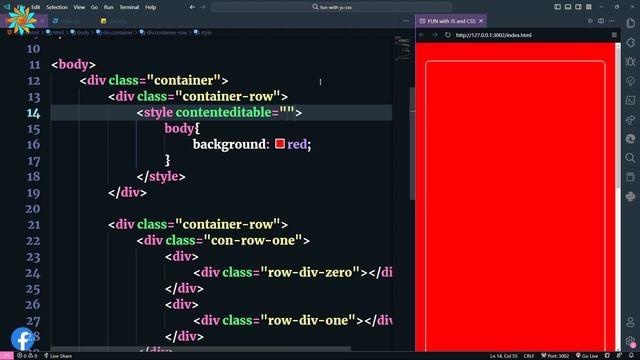The width and height of the screenshot is (640, 360).
Task: Go forward using the title bar arrow
Action: click(203, 7)
